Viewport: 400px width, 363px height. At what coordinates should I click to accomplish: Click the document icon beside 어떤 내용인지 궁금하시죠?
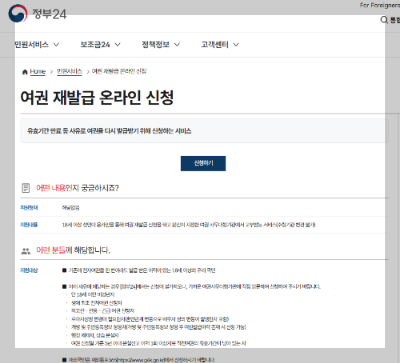(26, 188)
